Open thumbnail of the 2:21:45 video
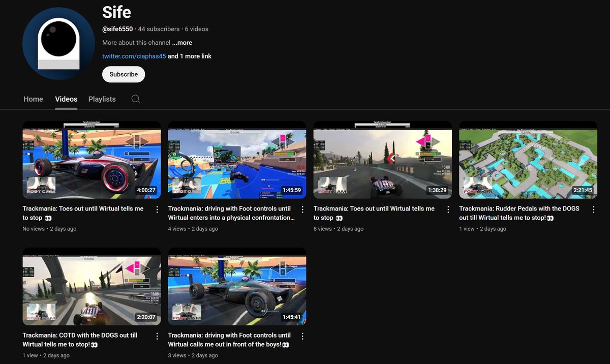610x364 pixels. coord(528,160)
